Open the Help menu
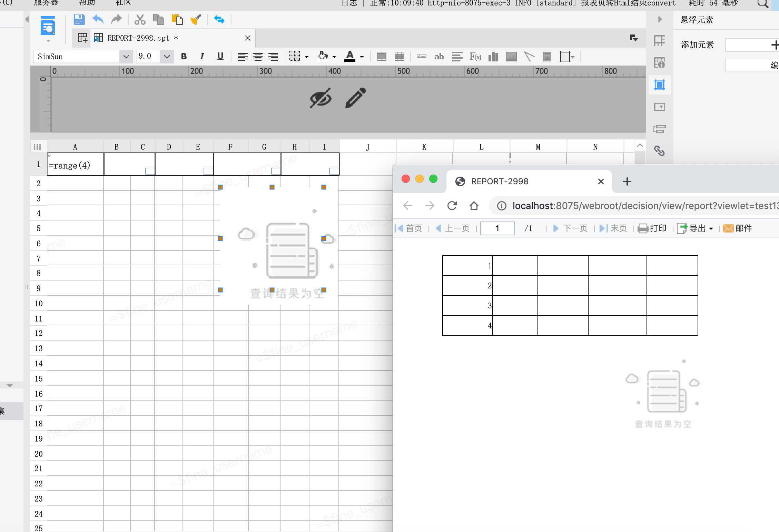Image resolution: width=779 pixels, height=532 pixels. click(x=87, y=3)
